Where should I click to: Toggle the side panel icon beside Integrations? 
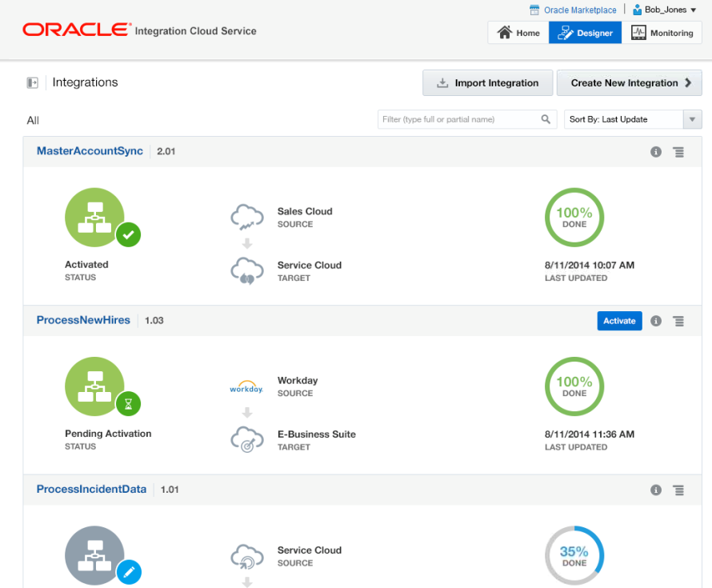click(x=33, y=82)
